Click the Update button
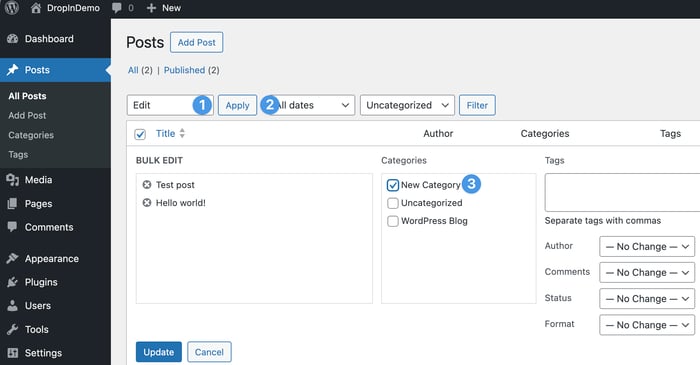Viewport: 700px width, 365px height. (158, 352)
